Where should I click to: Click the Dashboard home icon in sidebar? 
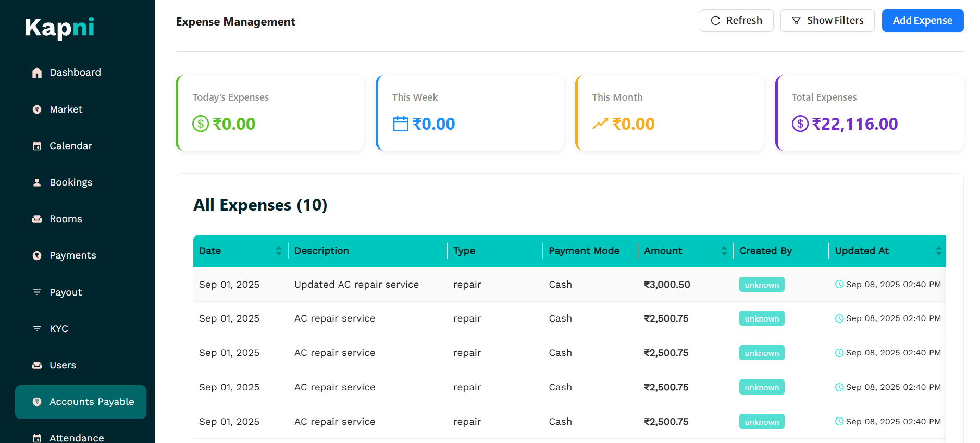(37, 73)
